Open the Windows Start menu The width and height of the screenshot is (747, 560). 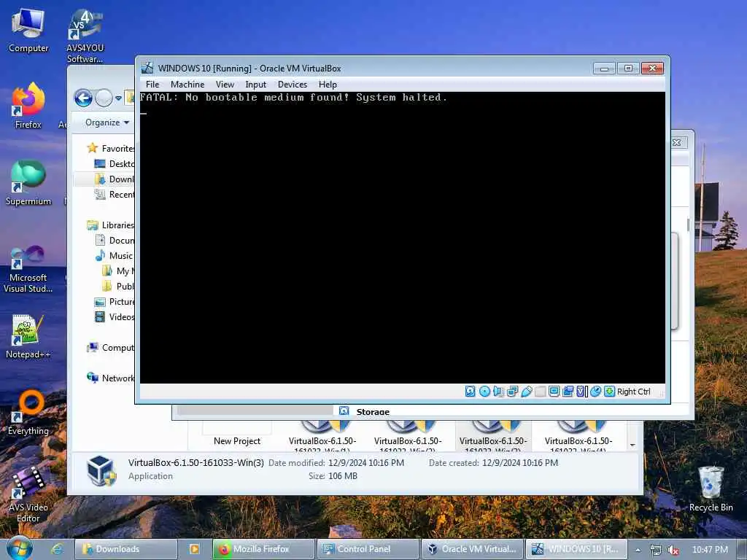pos(20,549)
